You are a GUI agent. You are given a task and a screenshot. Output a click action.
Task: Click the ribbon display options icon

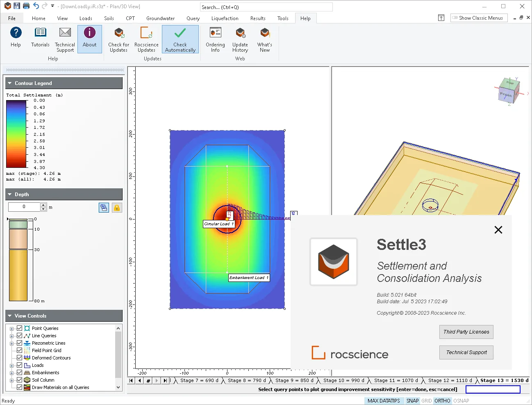coord(441,18)
